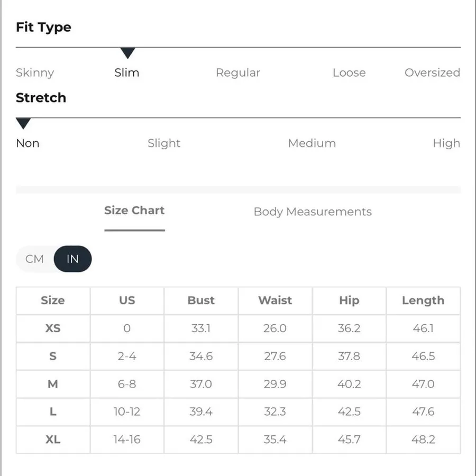The image size is (476, 476).
Task: Select the Skinny fit label
Action: pyautogui.click(x=35, y=72)
